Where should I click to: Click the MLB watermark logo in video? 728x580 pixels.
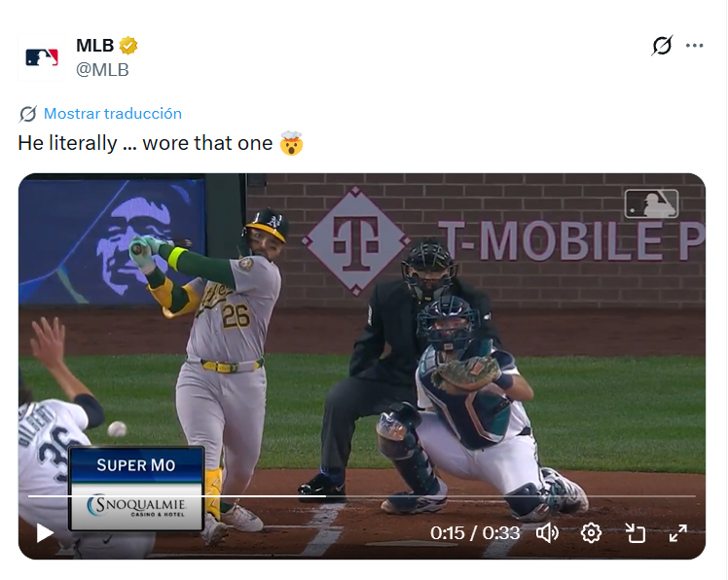click(651, 204)
